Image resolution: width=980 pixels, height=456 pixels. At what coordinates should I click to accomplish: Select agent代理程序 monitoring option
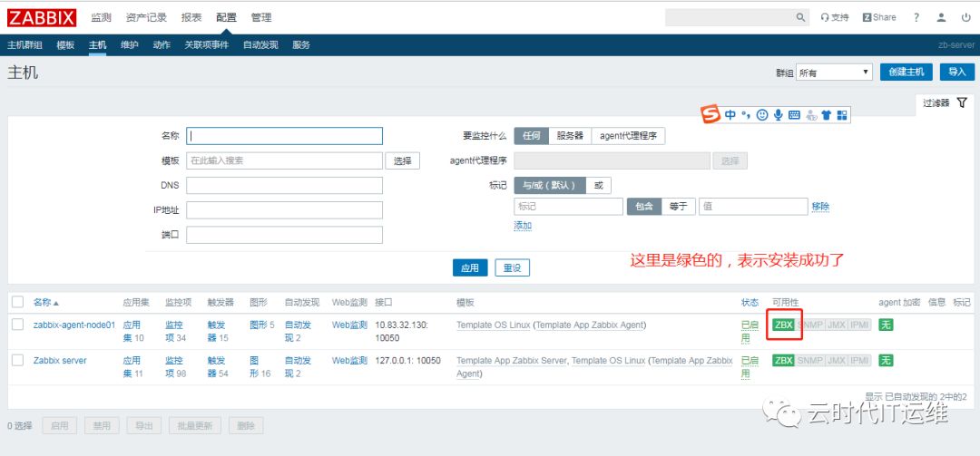tap(628, 136)
